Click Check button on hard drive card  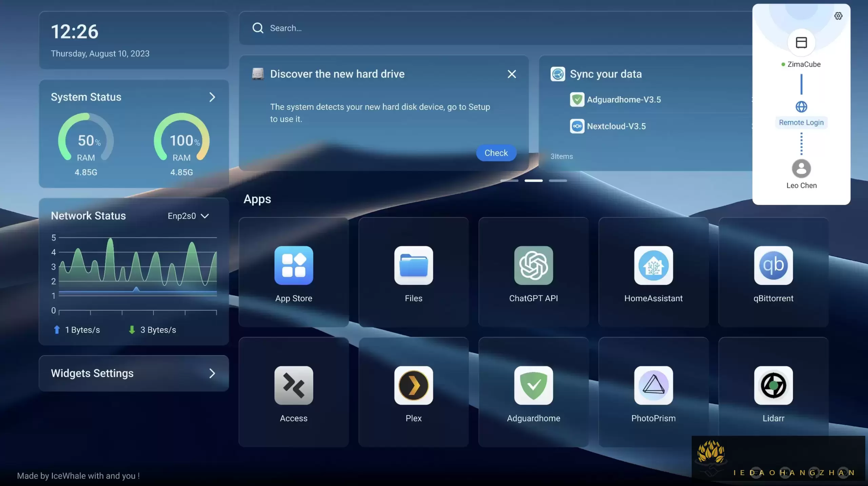[x=496, y=153]
